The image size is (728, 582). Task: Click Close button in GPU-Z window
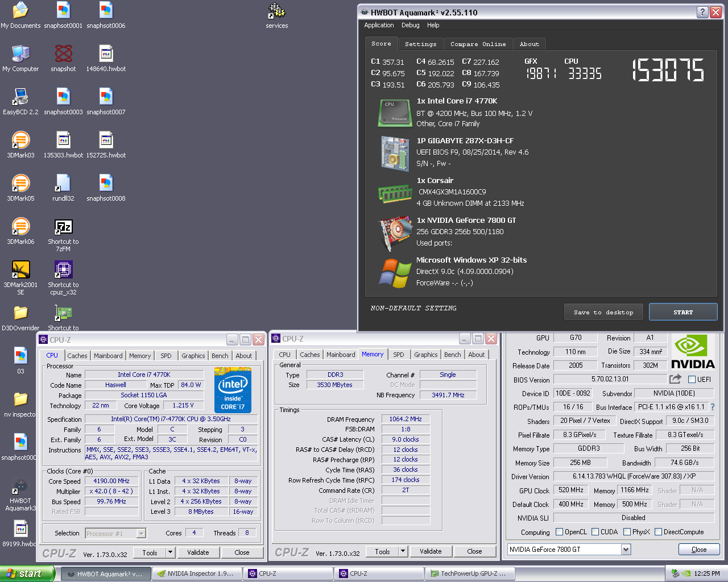coord(699,550)
